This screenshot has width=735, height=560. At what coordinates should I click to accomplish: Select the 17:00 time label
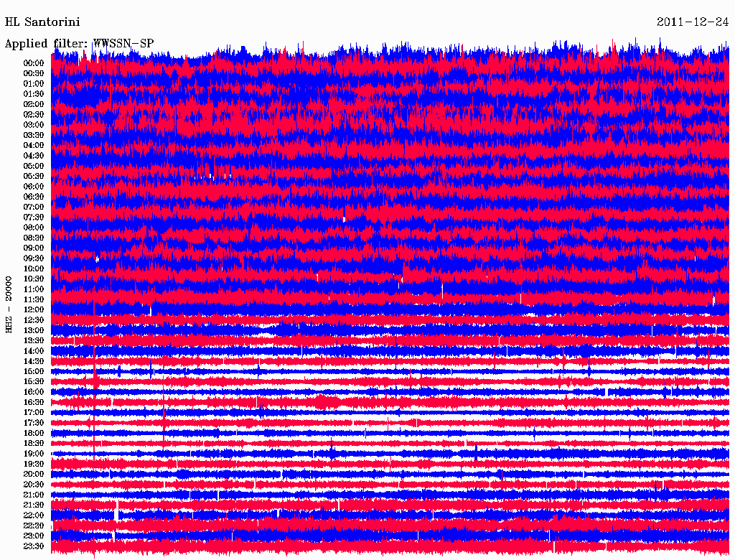coord(34,412)
